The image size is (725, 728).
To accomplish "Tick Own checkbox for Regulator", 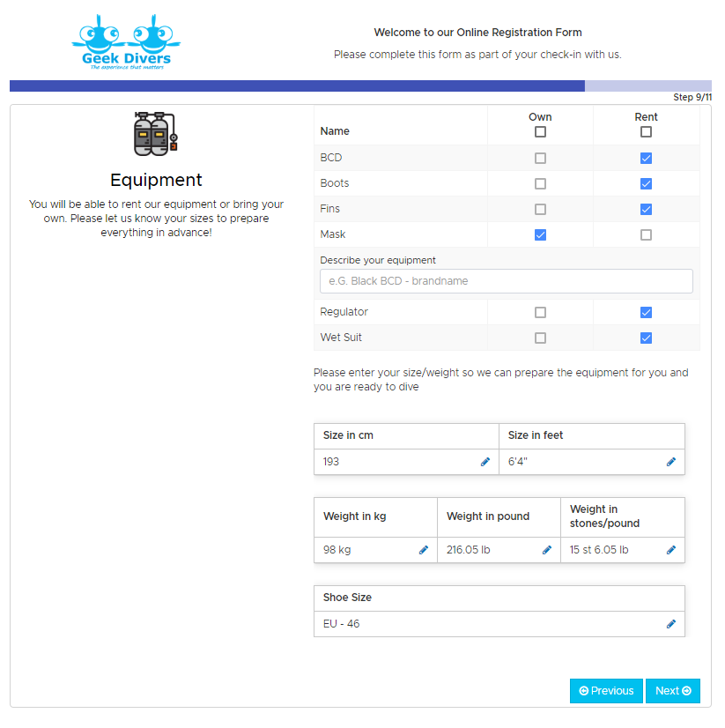I will [540, 313].
